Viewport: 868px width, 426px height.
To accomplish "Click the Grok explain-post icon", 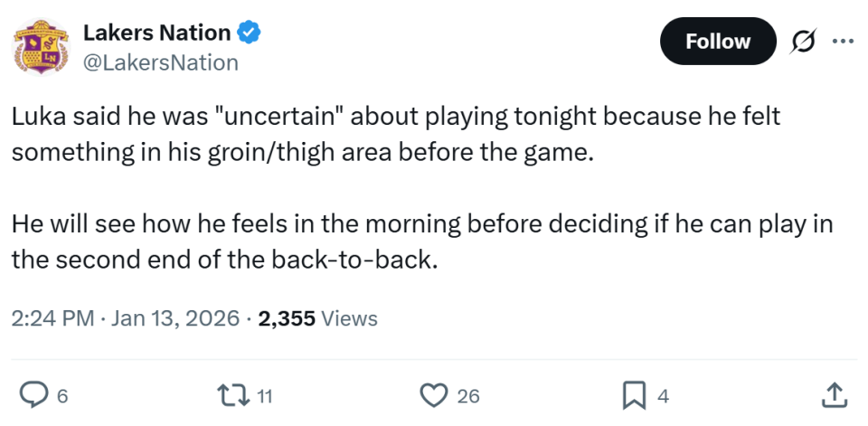I will (800, 42).
